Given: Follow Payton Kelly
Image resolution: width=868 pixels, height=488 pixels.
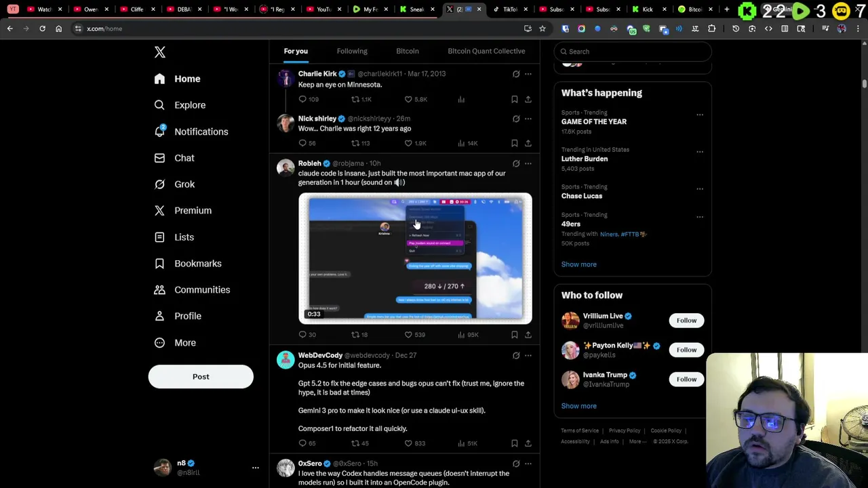Looking at the screenshot, I should (686, 350).
